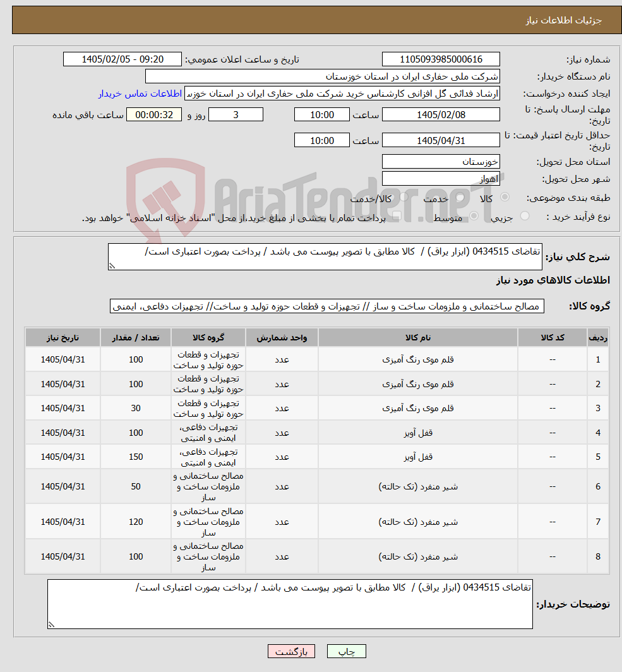The height and width of the screenshot is (672, 622).
Task: Click the واحد شمارش column header
Action: [282, 337]
